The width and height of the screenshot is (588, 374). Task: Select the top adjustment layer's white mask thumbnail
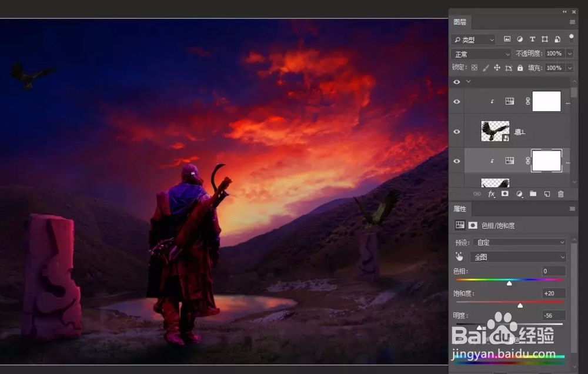click(x=546, y=101)
